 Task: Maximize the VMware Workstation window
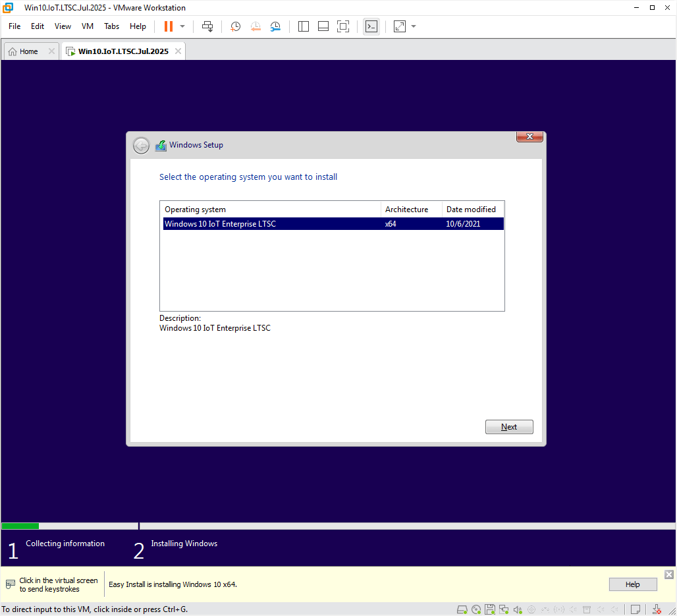pyautogui.click(x=653, y=8)
